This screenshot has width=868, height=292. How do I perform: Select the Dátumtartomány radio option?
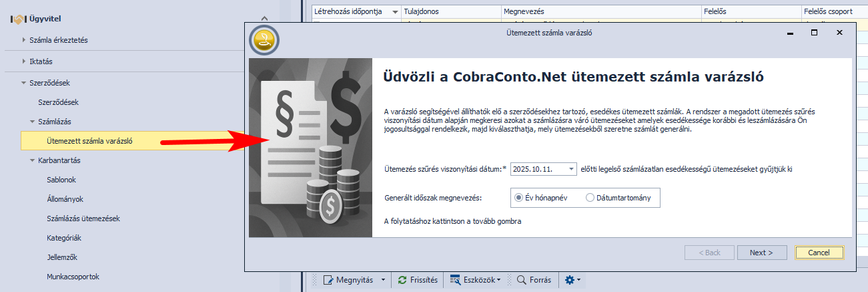(590, 197)
